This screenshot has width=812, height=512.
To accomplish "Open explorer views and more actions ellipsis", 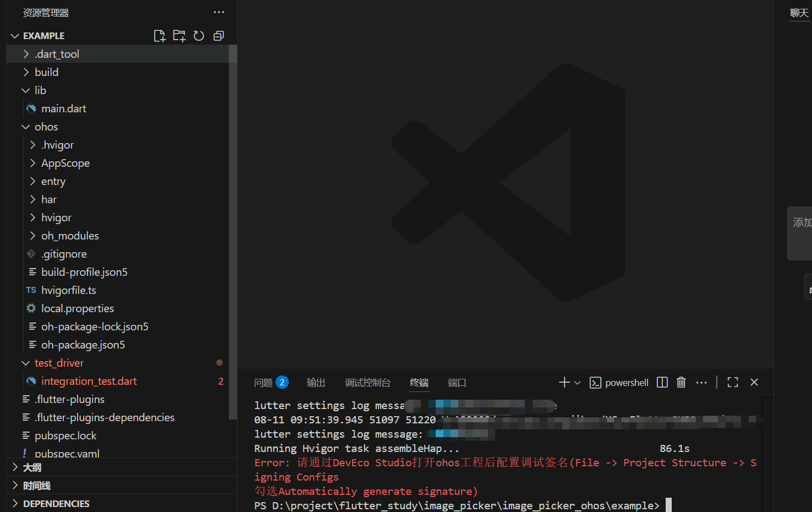I will pyautogui.click(x=219, y=12).
